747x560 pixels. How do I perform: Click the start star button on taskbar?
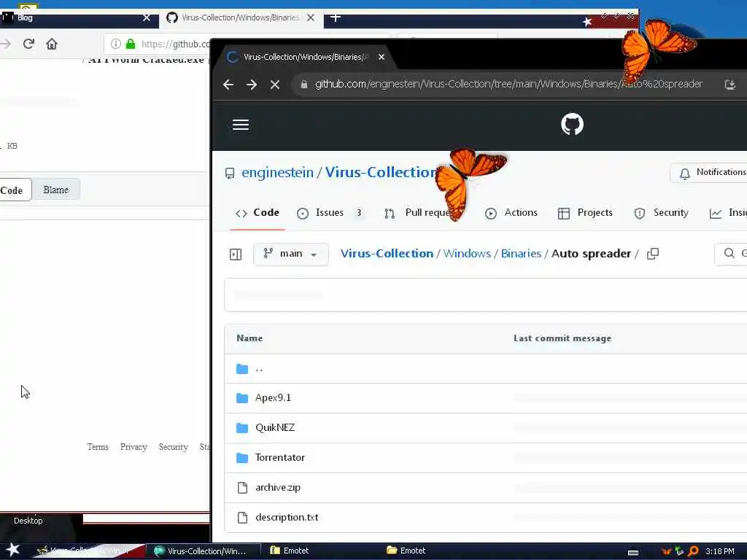12,550
